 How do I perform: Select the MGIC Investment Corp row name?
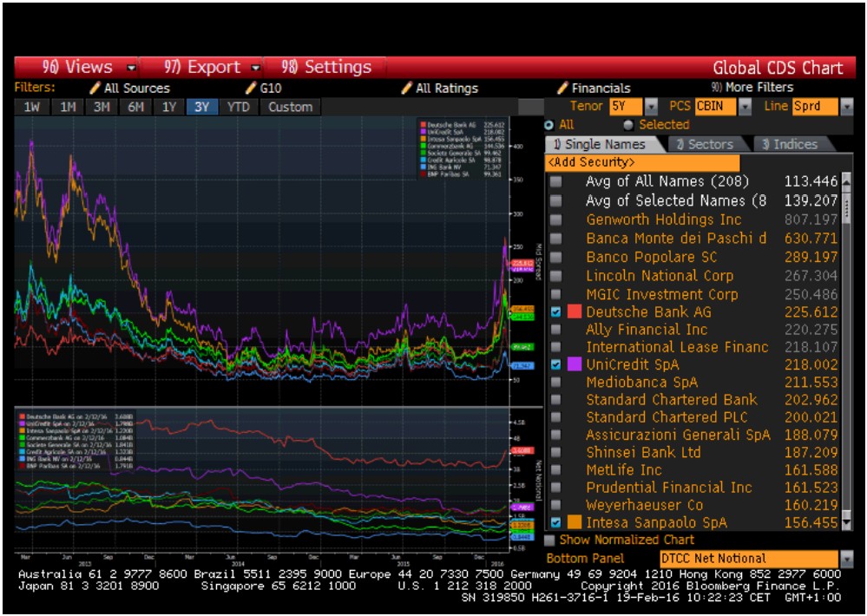click(x=662, y=295)
